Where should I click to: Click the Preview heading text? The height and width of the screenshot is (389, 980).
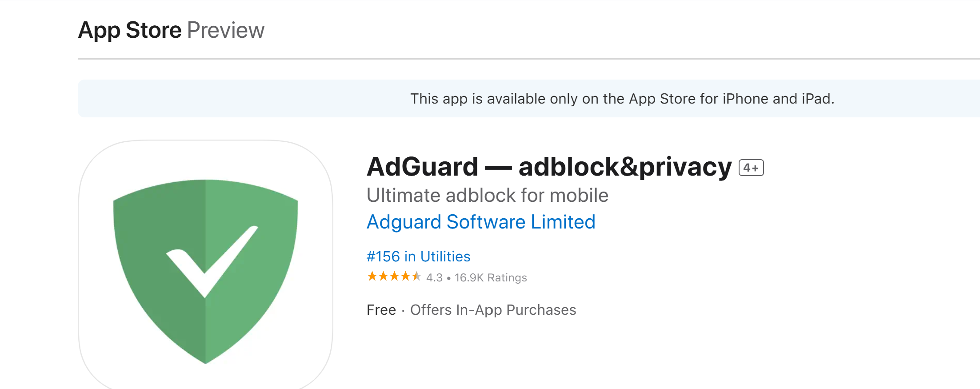coord(226,30)
